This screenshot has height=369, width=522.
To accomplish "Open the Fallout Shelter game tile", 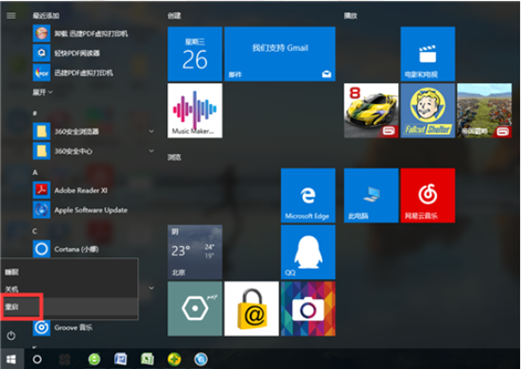I will point(428,110).
